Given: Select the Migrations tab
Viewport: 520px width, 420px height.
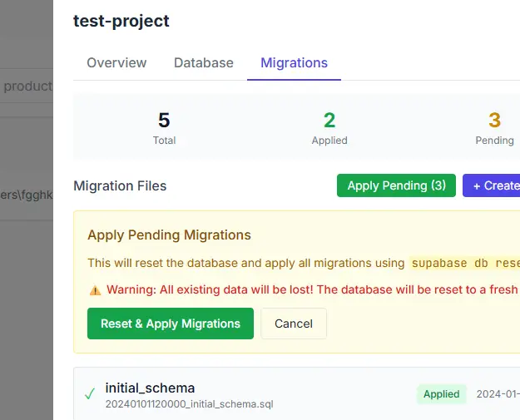Looking at the screenshot, I should tap(294, 62).
